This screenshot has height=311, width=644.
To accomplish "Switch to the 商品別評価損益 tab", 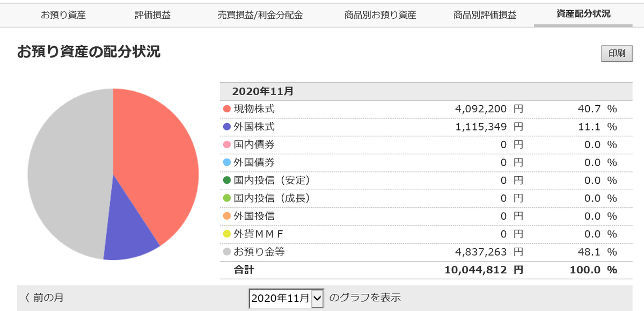I will coord(485,15).
